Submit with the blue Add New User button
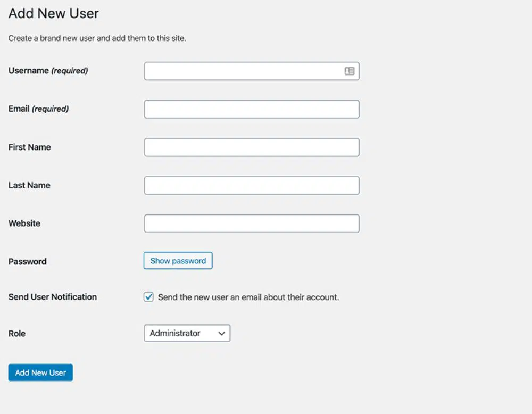This screenshot has width=532, height=414. coord(40,372)
